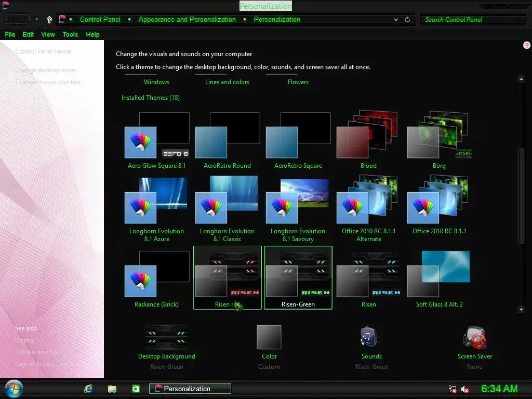
Task: Open File Explorer from taskbar
Action: [x=112, y=389]
